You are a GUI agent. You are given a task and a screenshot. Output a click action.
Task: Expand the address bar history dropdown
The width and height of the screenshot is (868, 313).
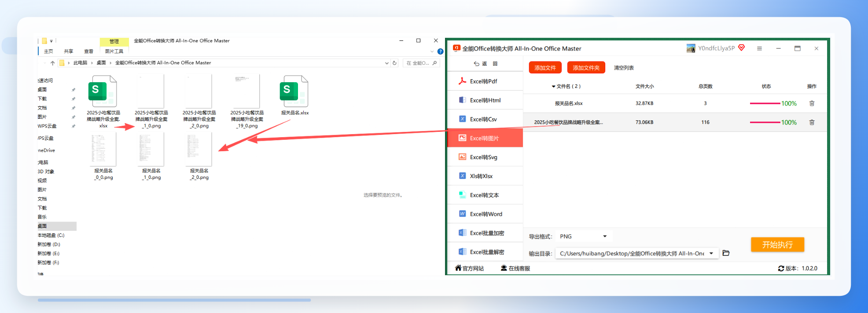coord(386,63)
